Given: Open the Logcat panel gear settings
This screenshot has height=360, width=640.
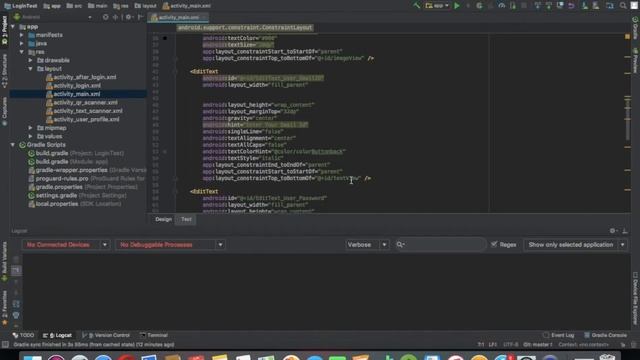Looking at the screenshot, I should tap(613, 231).
